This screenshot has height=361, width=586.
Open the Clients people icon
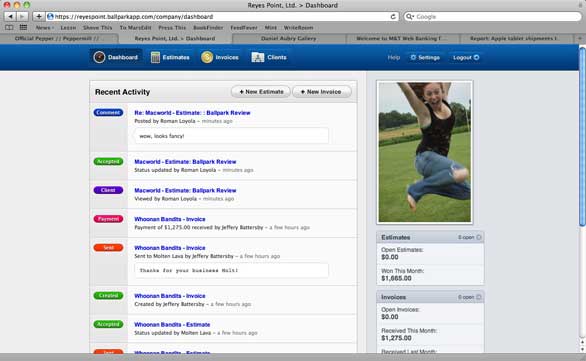[258, 57]
